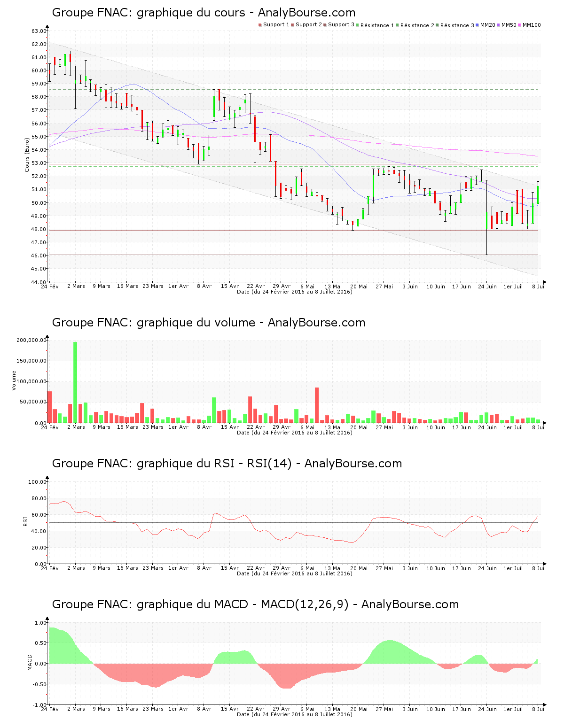
Task: Click the vertical 'MACD' axis label
Action: pyautogui.click(x=30, y=662)
